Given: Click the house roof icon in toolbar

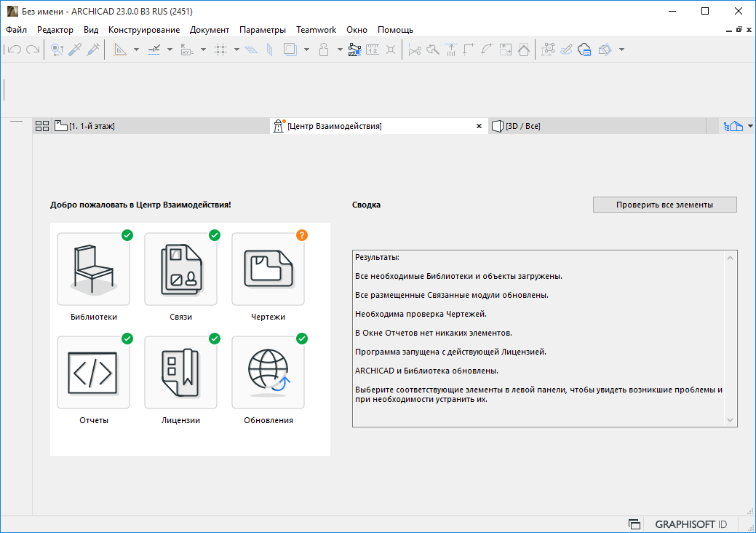Looking at the screenshot, I should tap(524, 50).
